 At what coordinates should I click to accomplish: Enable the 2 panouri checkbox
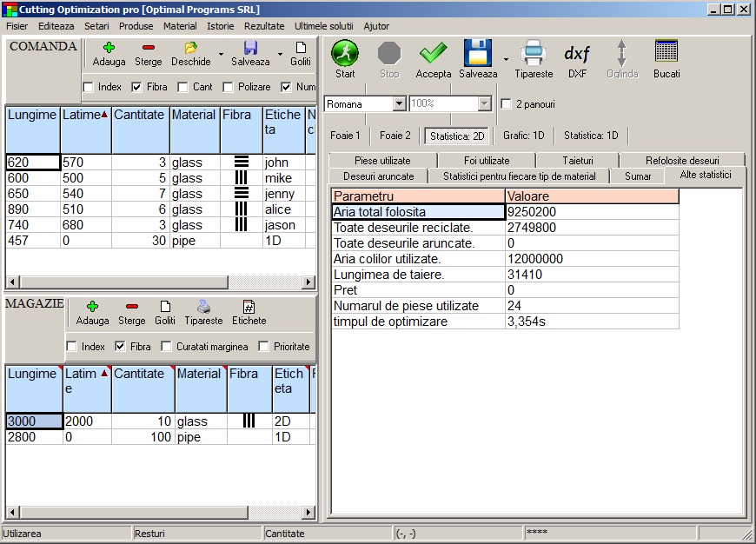pyautogui.click(x=507, y=103)
